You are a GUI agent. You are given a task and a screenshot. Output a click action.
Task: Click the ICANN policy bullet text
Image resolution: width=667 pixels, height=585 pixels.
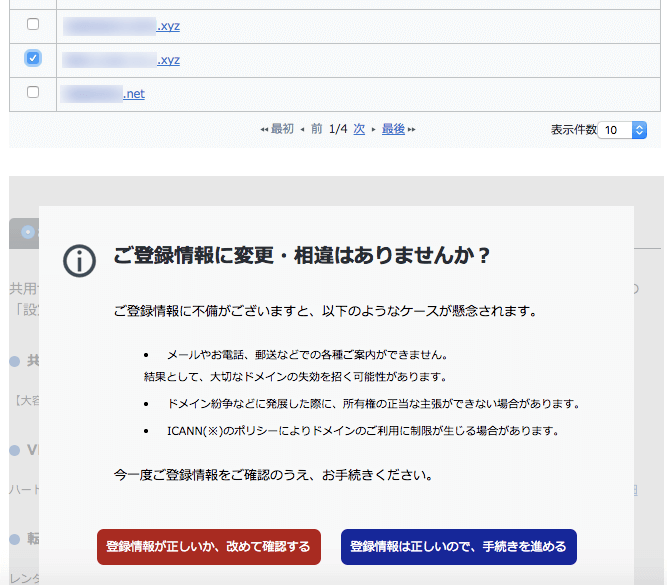coord(363,431)
